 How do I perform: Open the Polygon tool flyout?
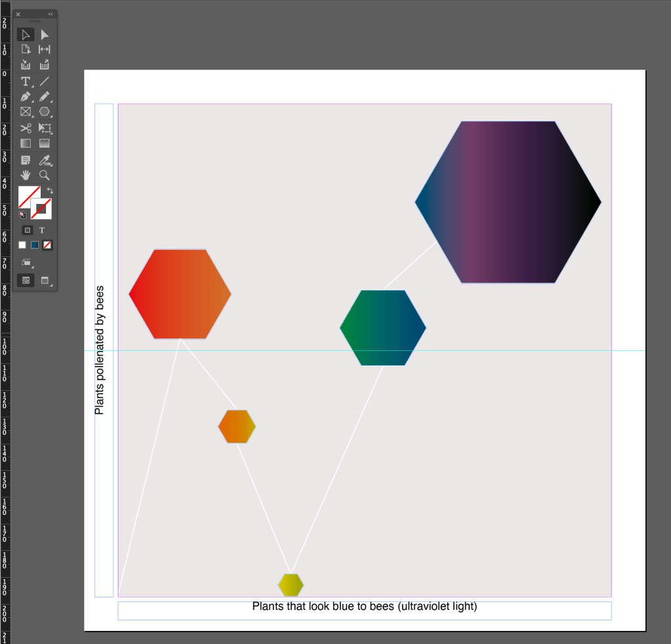45,112
